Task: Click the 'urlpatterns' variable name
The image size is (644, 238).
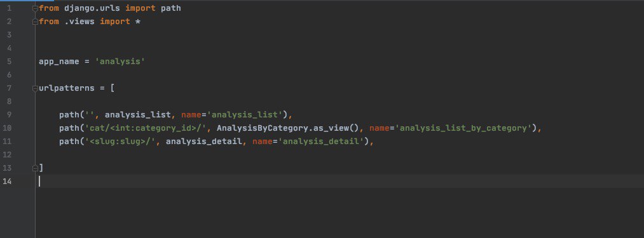Action: pyautogui.click(x=67, y=88)
